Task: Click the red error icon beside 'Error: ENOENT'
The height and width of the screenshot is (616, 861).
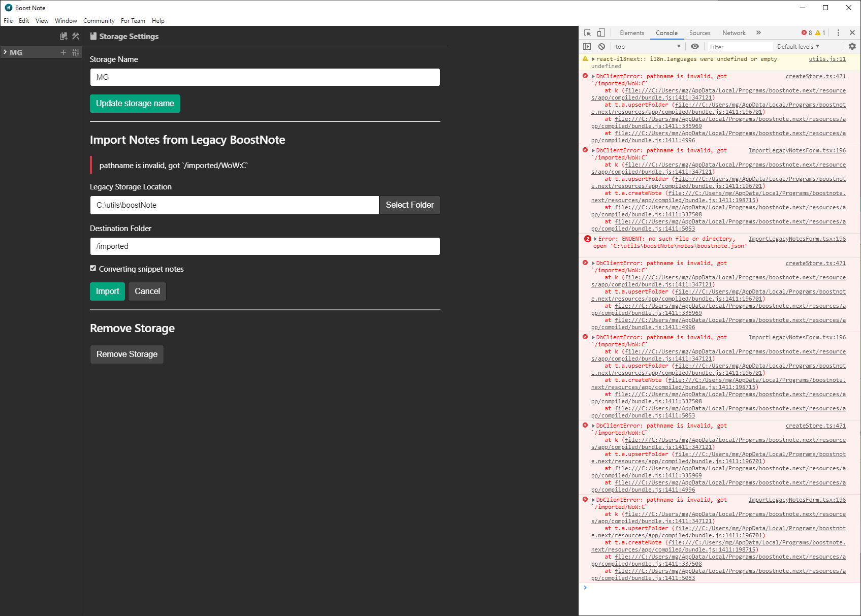Action: point(588,239)
